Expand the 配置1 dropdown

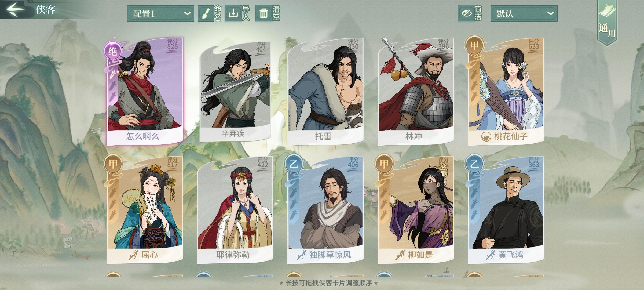[160, 13]
